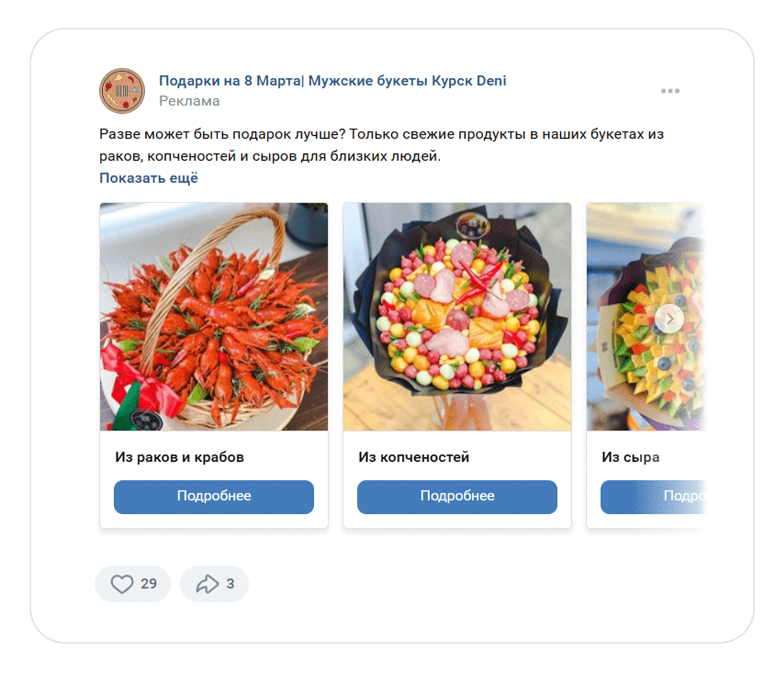Open the crayfish basket photo
The width and height of the screenshot is (784, 682).
pyautogui.click(x=214, y=316)
